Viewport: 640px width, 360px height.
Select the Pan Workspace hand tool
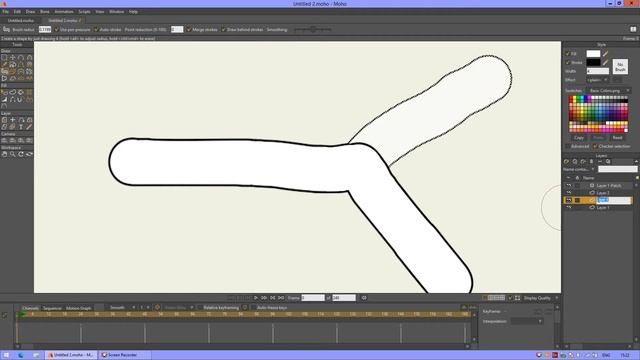coord(4,154)
